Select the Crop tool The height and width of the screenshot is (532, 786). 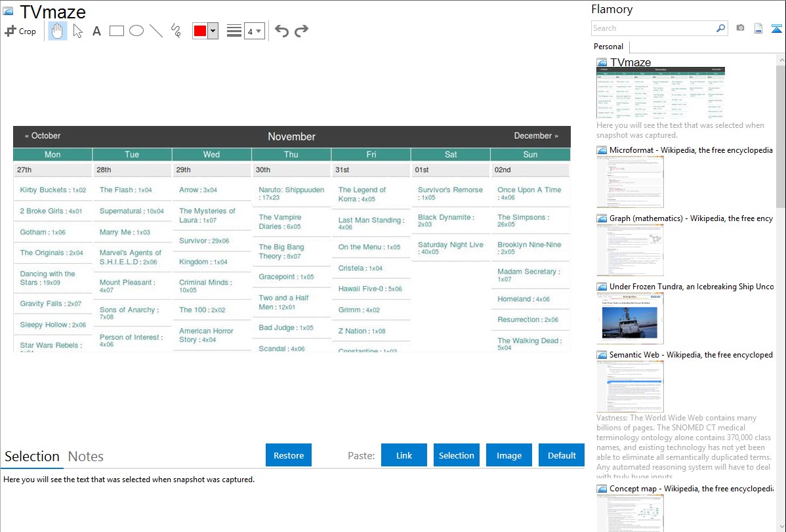click(20, 31)
